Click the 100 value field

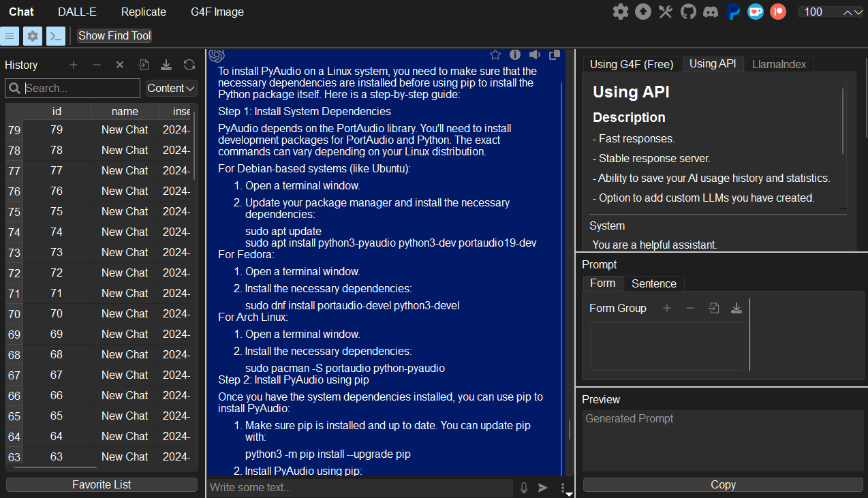point(818,12)
